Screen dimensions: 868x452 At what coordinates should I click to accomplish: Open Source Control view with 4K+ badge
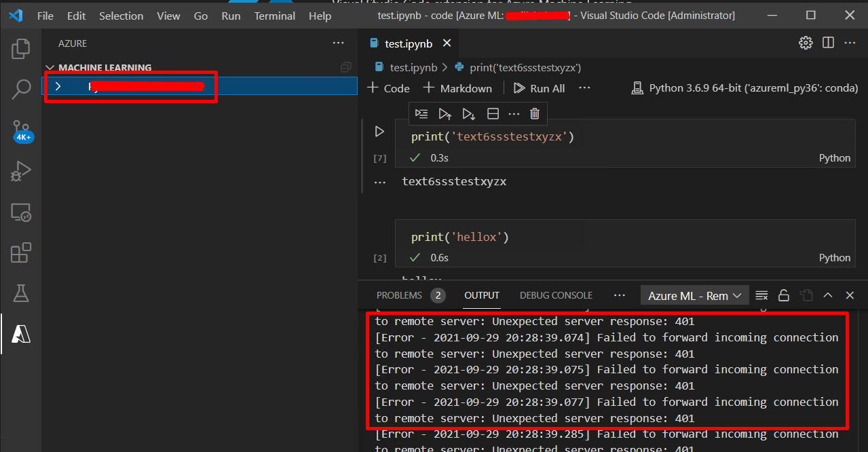coord(21,130)
